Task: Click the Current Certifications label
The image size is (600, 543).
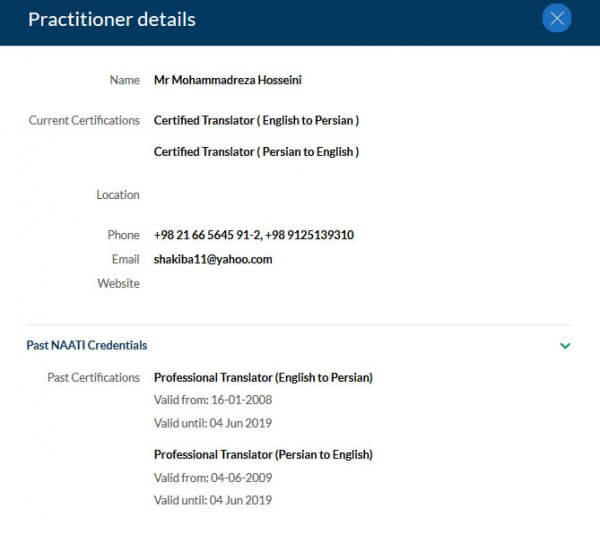Action: tap(84, 121)
